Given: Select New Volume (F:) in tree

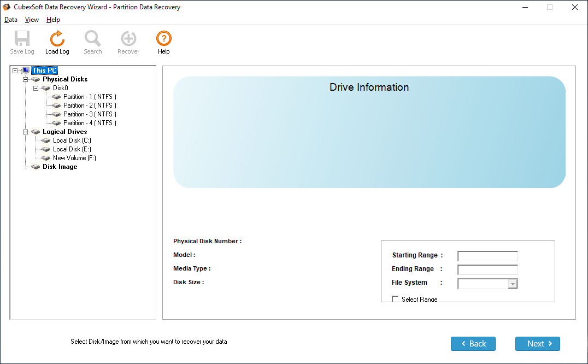Looking at the screenshot, I should pos(74,158).
